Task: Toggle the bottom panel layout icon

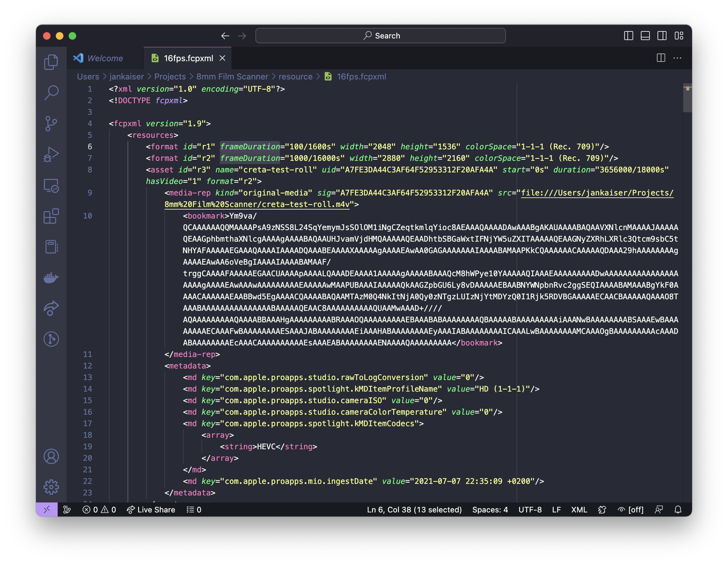Action: click(x=645, y=36)
